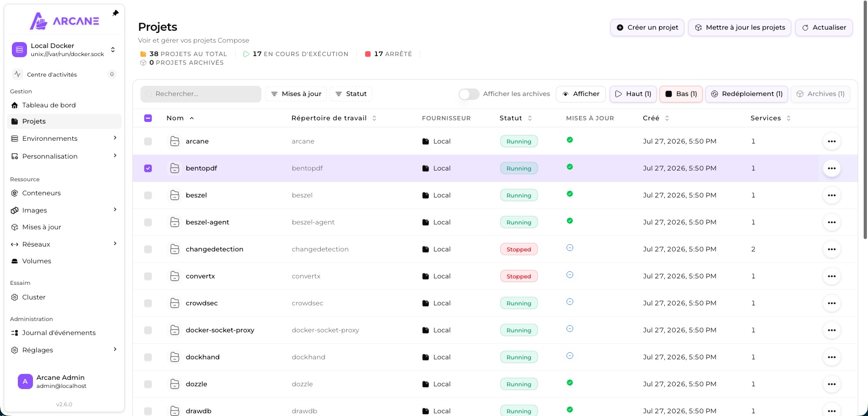Click the pin icon in the sidebar
This screenshot has height=416, width=868.
click(115, 13)
